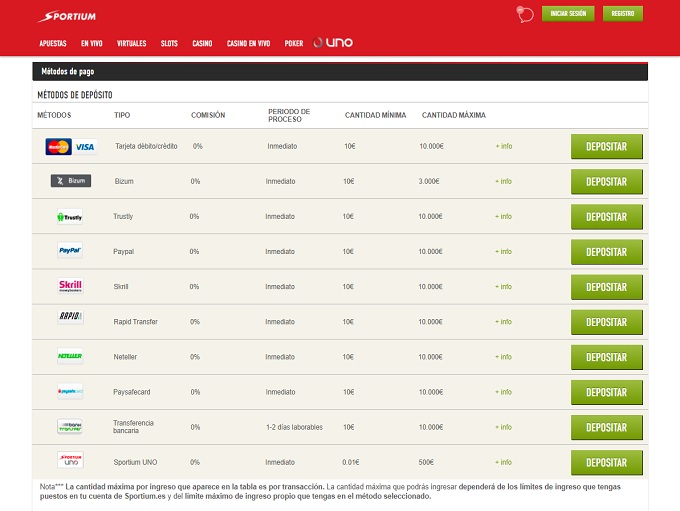Click the Sportium logo in header
Viewport: 680px width, 511px height.
[x=67, y=16]
